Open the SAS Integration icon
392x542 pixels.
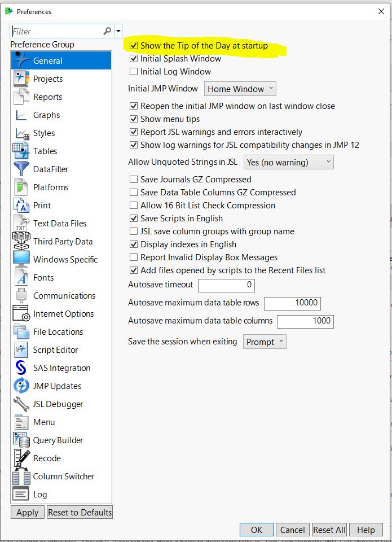click(x=21, y=368)
